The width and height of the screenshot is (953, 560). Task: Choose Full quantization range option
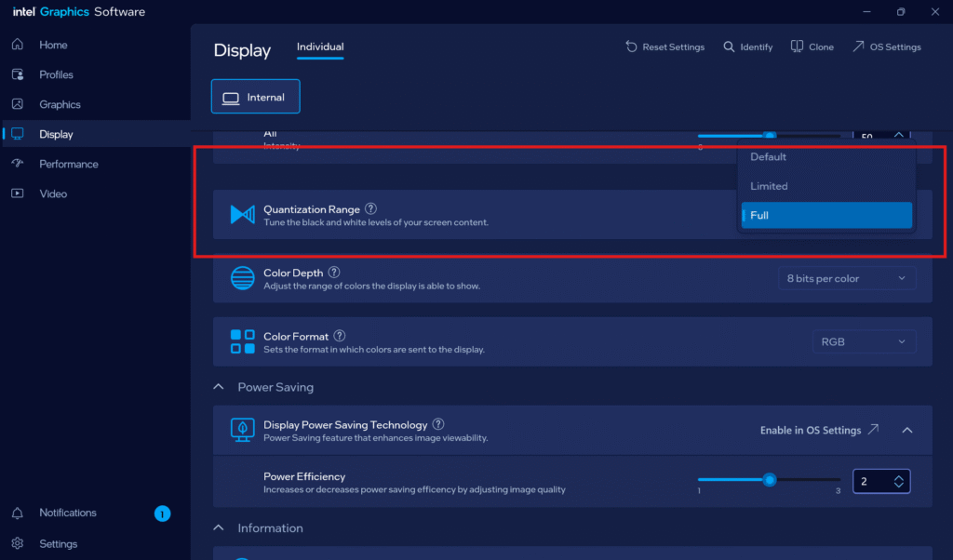[826, 215]
